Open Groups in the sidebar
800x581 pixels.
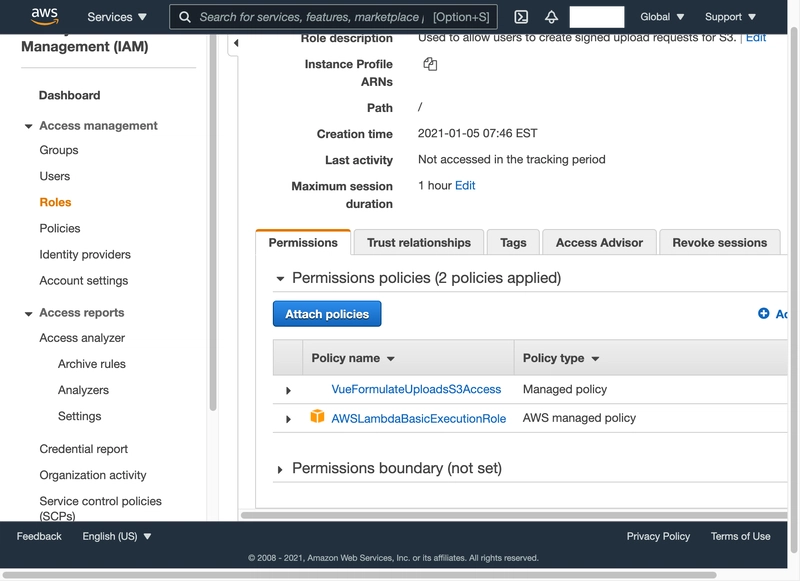tap(59, 150)
